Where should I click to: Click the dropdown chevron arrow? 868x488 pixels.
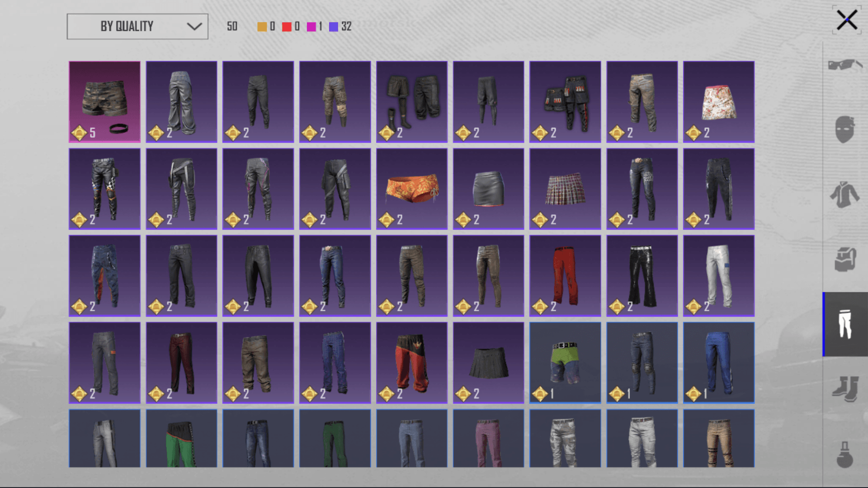click(x=194, y=26)
